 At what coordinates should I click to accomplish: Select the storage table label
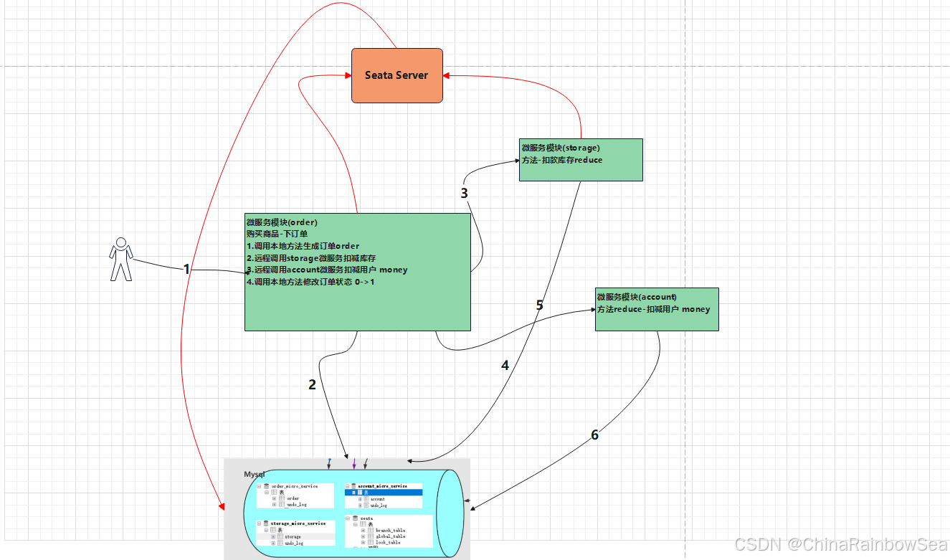click(293, 537)
